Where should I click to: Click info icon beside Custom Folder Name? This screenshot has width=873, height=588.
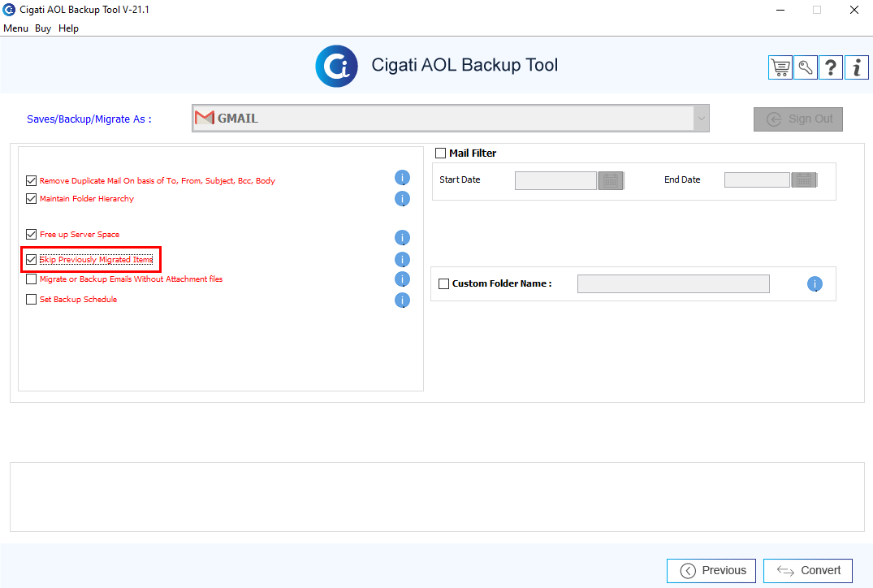815,284
